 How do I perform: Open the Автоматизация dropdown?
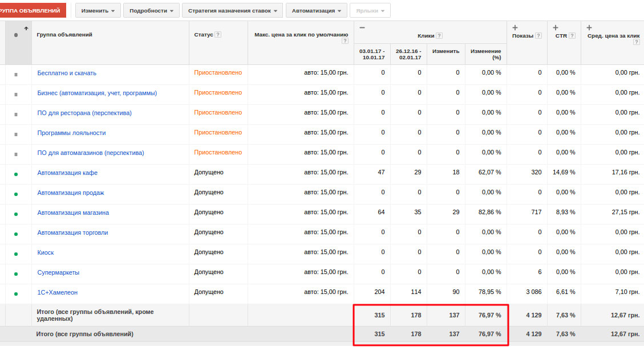click(x=316, y=11)
